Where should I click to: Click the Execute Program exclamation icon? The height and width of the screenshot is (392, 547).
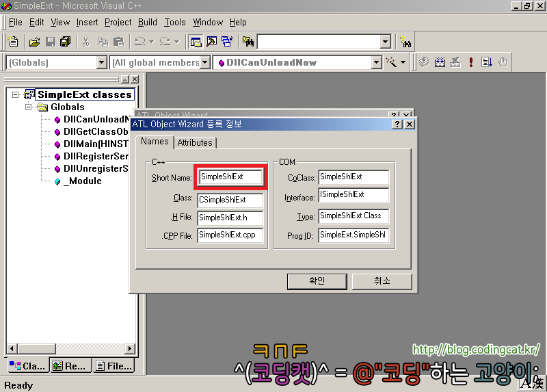point(471,62)
